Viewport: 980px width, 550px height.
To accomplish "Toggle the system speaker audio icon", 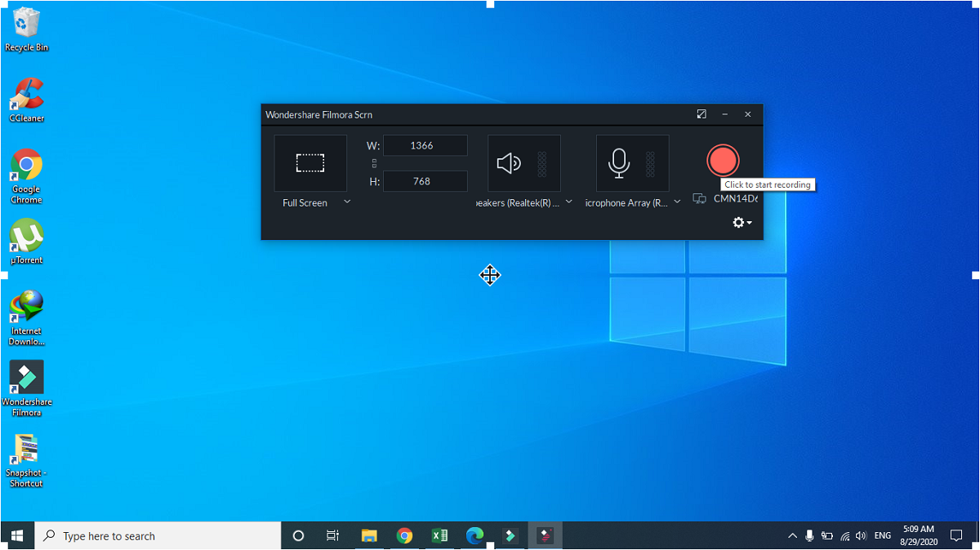I will click(x=509, y=163).
